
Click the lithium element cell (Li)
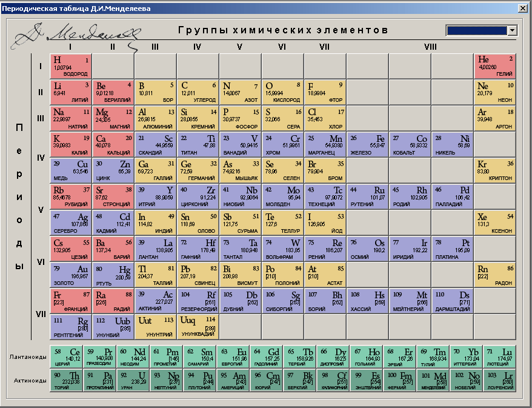[71, 92]
